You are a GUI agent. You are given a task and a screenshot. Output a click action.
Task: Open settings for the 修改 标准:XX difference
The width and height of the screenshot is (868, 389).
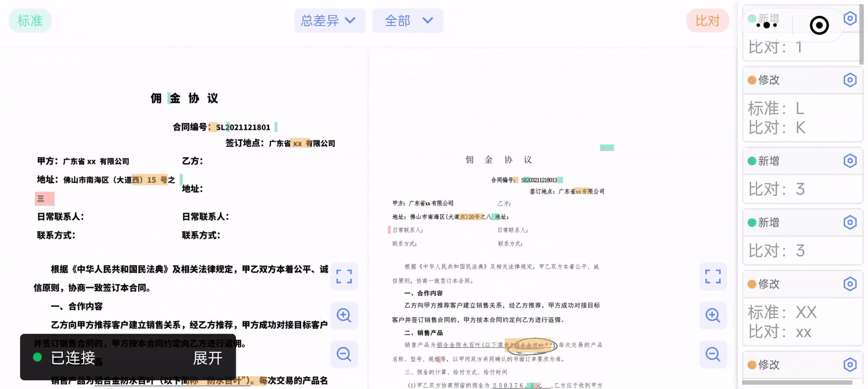tap(850, 284)
